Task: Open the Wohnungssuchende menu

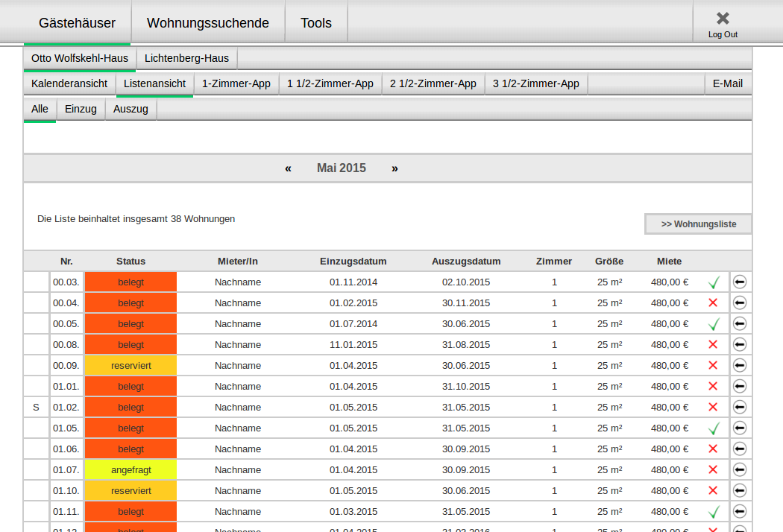Action: (208, 23)
